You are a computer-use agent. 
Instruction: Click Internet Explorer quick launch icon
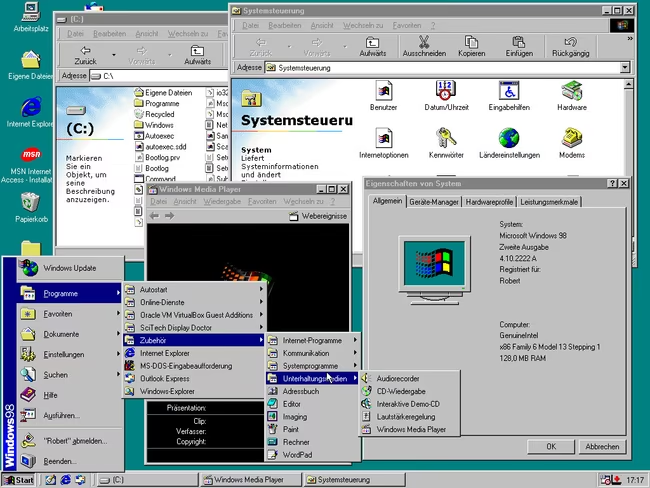[x=65, y=480]
